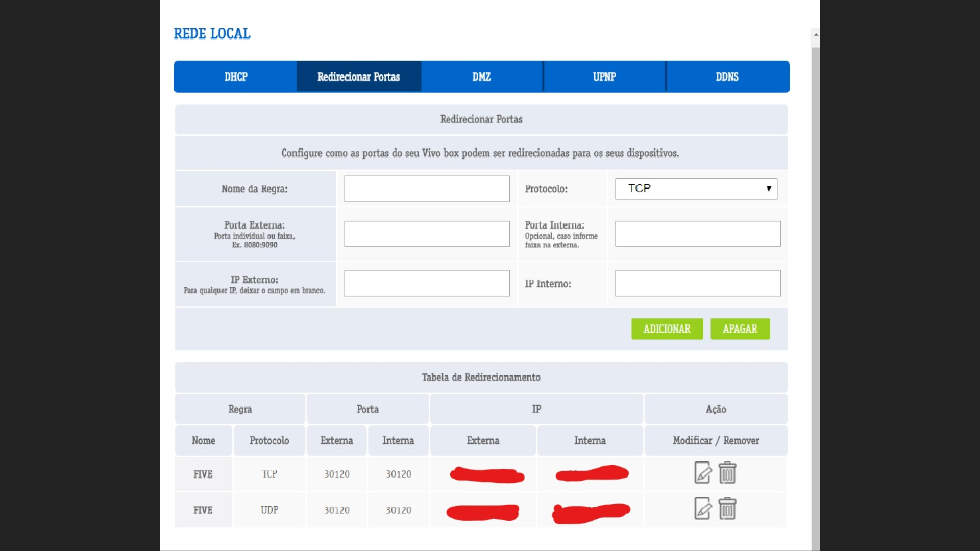Click the Porta Interna input field
980x551 pixels.
click(697, 234)
